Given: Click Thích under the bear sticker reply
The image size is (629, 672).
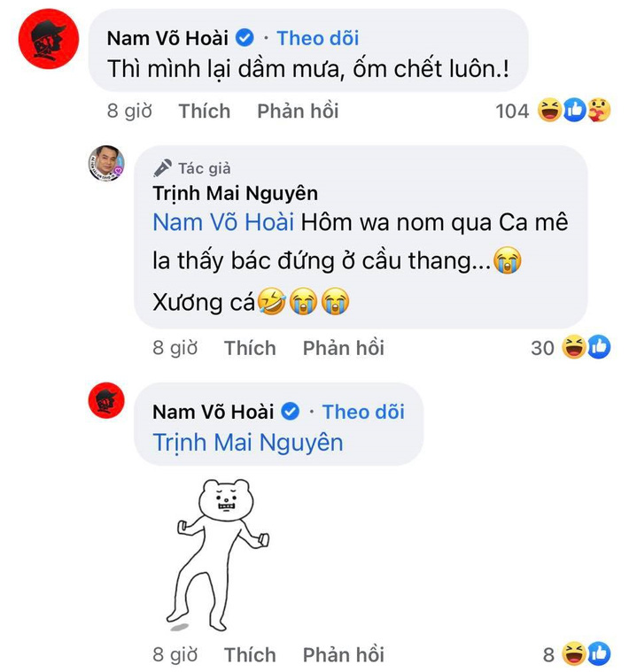Looking at the screenshot, I should click(250, 655).
